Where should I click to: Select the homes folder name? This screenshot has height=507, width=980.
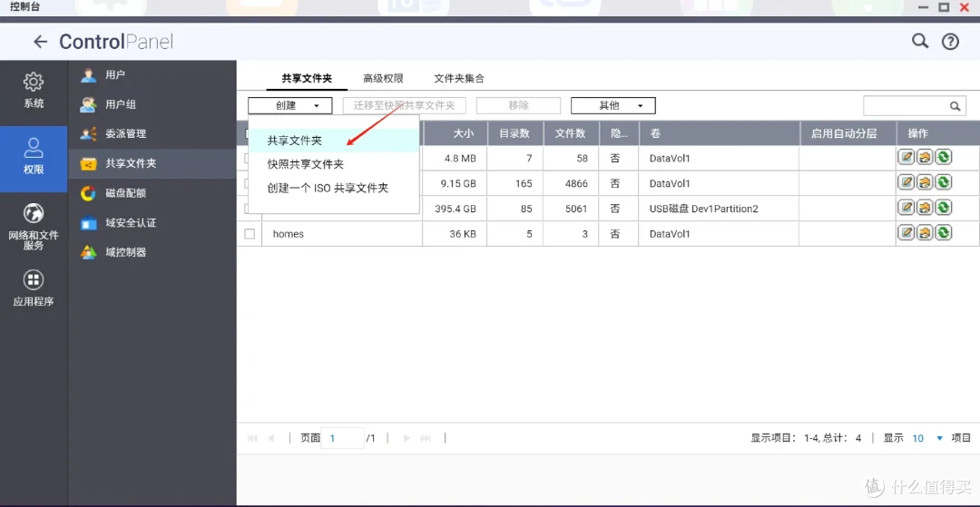[289, 234]
